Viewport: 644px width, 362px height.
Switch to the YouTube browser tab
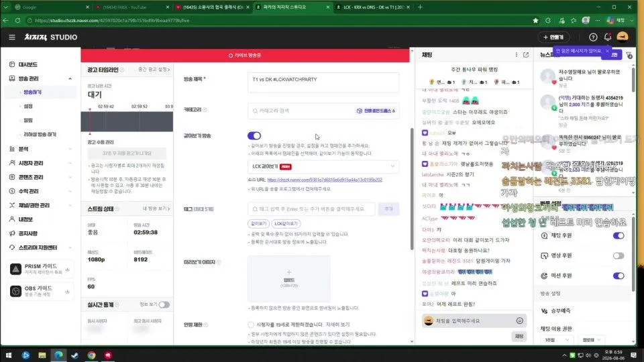coord(131,7)
